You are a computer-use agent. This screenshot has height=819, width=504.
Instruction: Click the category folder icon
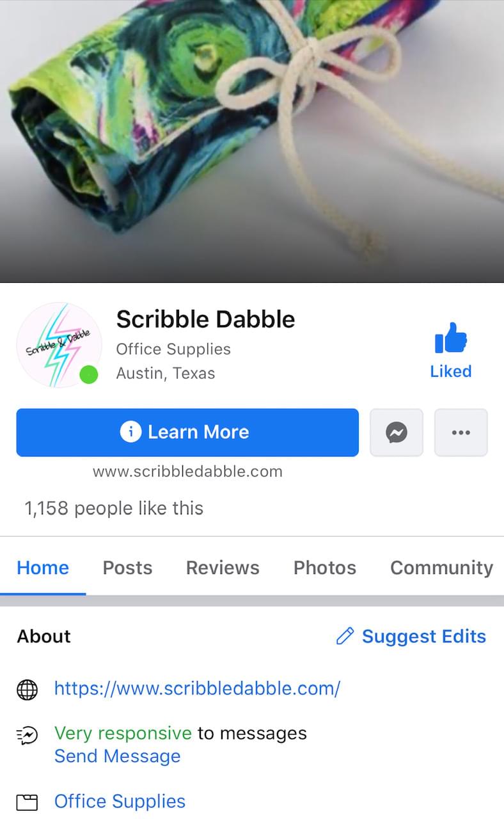click(x=27, y=802)
